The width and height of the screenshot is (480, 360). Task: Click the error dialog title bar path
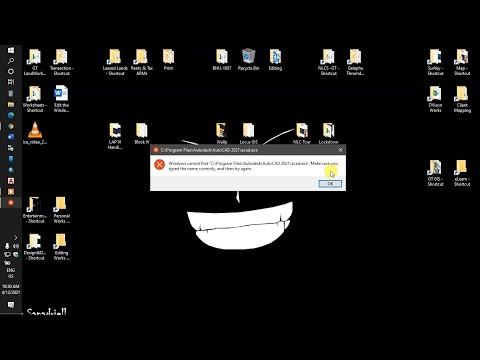pyautogui.click(x=209, y=150)
